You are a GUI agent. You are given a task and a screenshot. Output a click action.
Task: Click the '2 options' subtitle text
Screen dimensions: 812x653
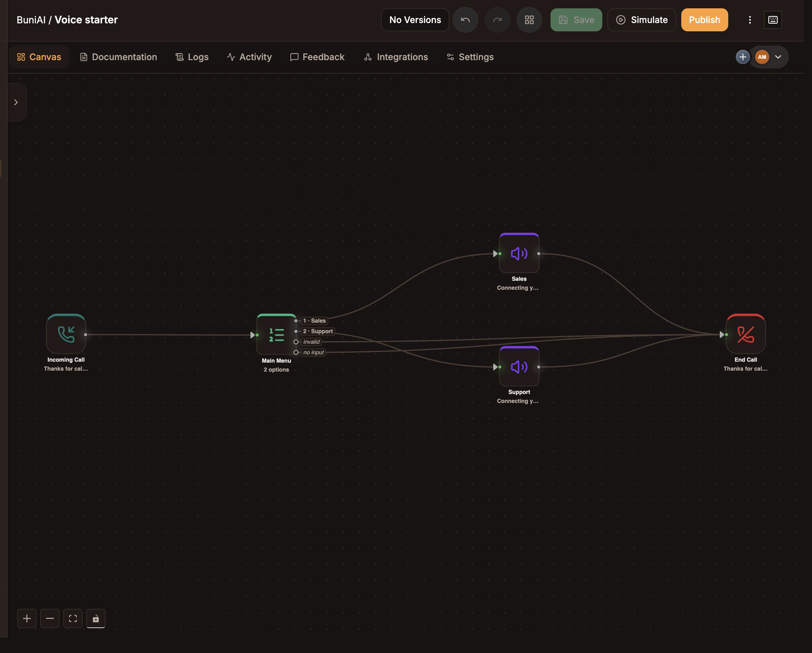tap(277, 370)
